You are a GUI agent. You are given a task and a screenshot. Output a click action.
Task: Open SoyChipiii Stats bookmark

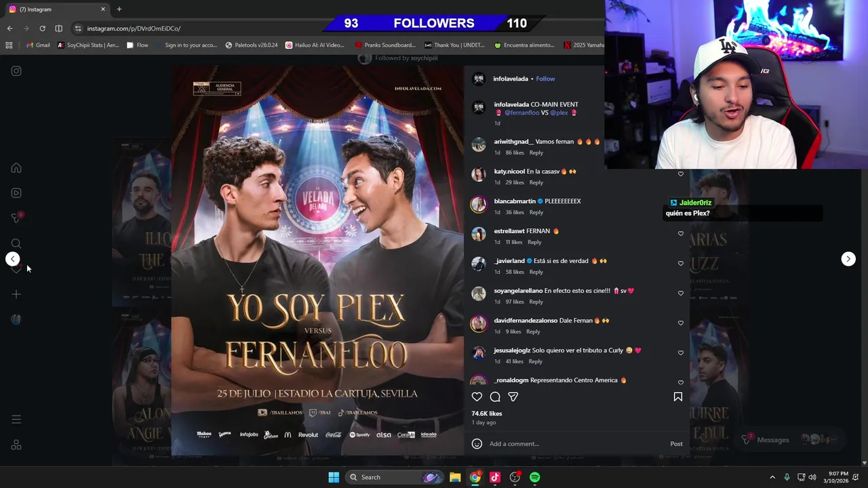coord(88,45)
